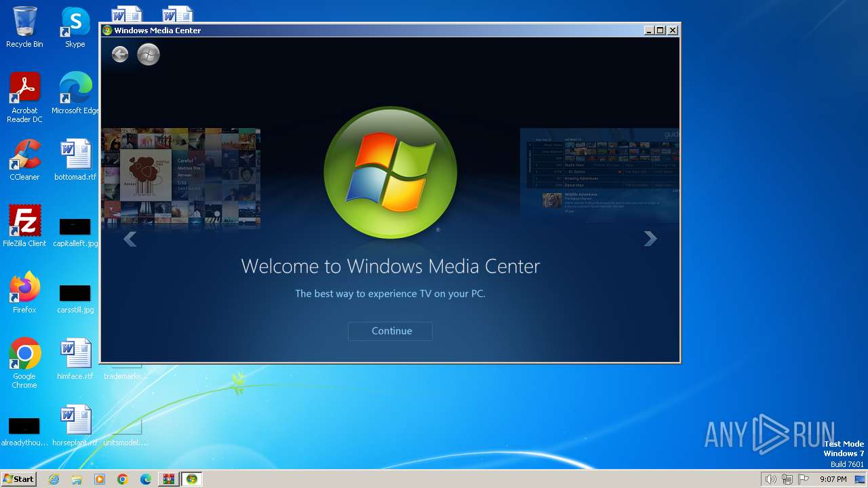Select the capitalleft.jpg file icon
The height and width of the screenshot is (488, 868).
pyautogui.click(x=75, y=232)
